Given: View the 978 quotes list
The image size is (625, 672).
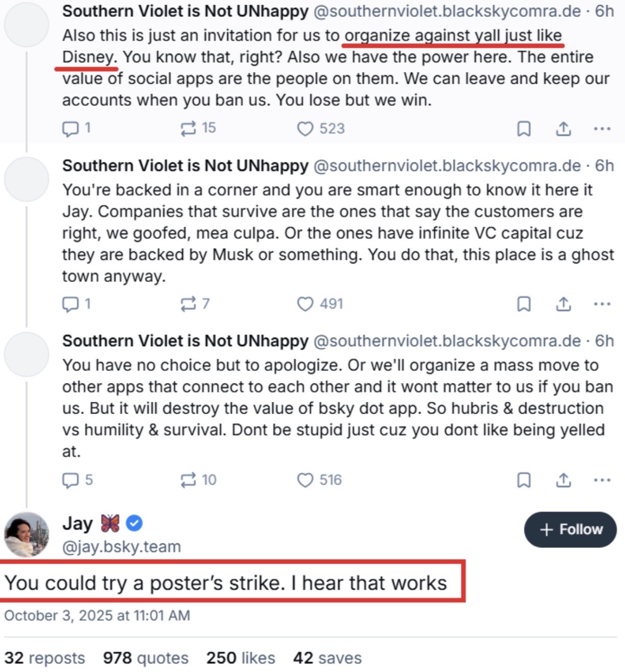Looking at the screenshot, I should 146,658.
